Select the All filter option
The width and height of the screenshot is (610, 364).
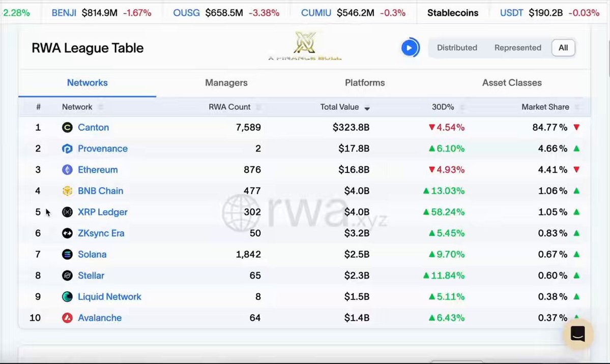point(563,48)
